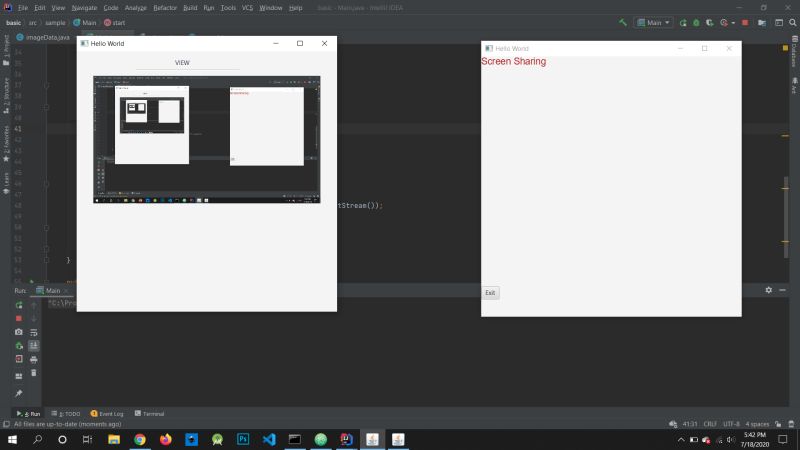Open the VCS menu

247,8
